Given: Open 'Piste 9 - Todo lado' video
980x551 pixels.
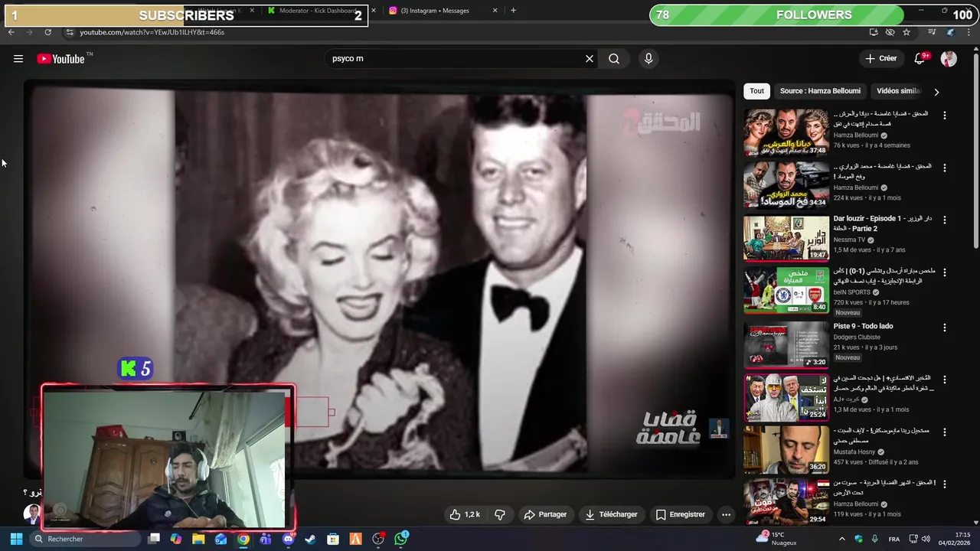Looking at the screenshot, I should pos(863,326).
